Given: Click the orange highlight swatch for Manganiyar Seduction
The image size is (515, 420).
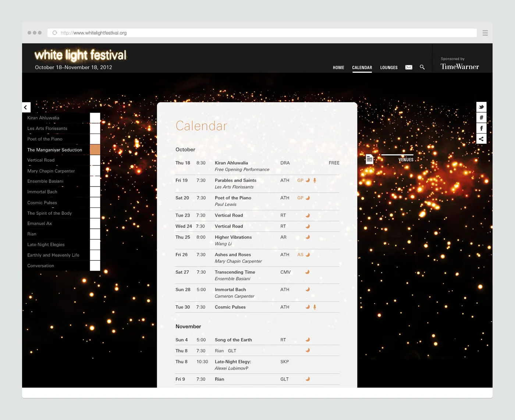Looking at the screenshot, I should point(95,150).
